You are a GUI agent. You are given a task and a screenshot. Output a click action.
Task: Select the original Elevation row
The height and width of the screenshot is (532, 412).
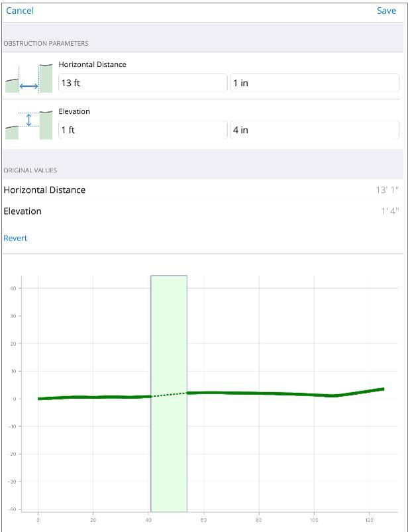(x=199, y=211)
